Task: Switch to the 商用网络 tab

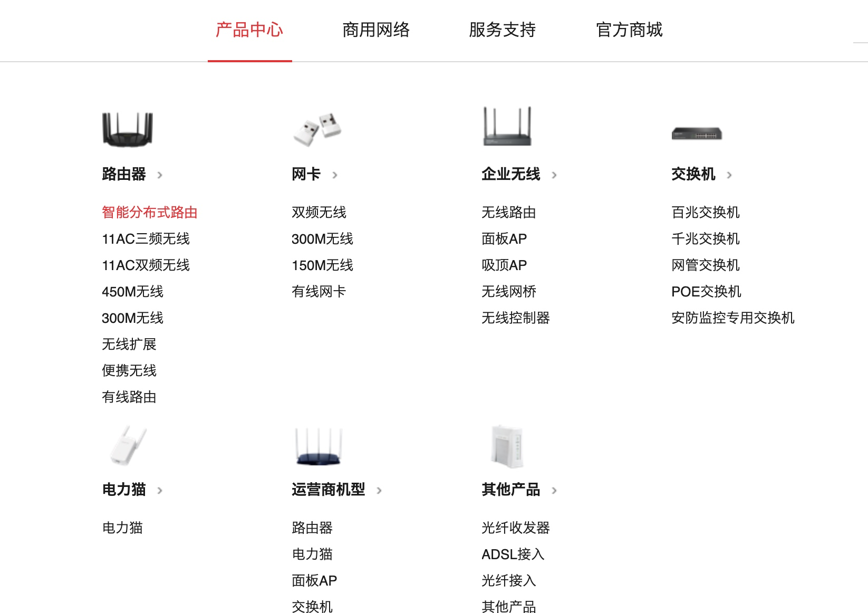Action: pos(376,30)
